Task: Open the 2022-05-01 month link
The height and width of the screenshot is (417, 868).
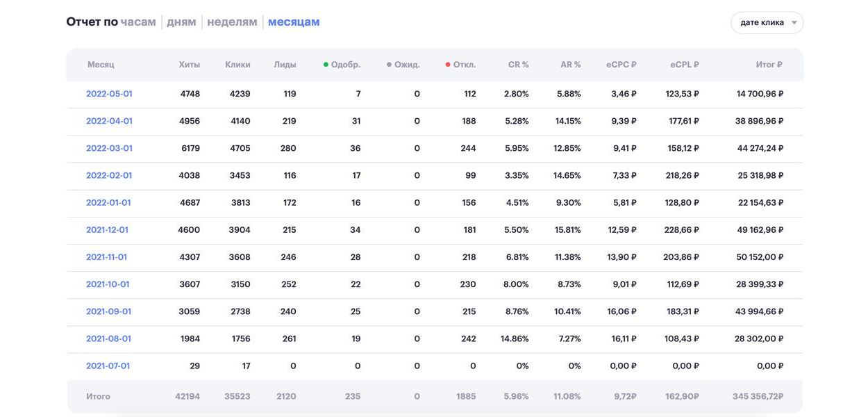Action: pyautogui.click(x=109, y=94)
